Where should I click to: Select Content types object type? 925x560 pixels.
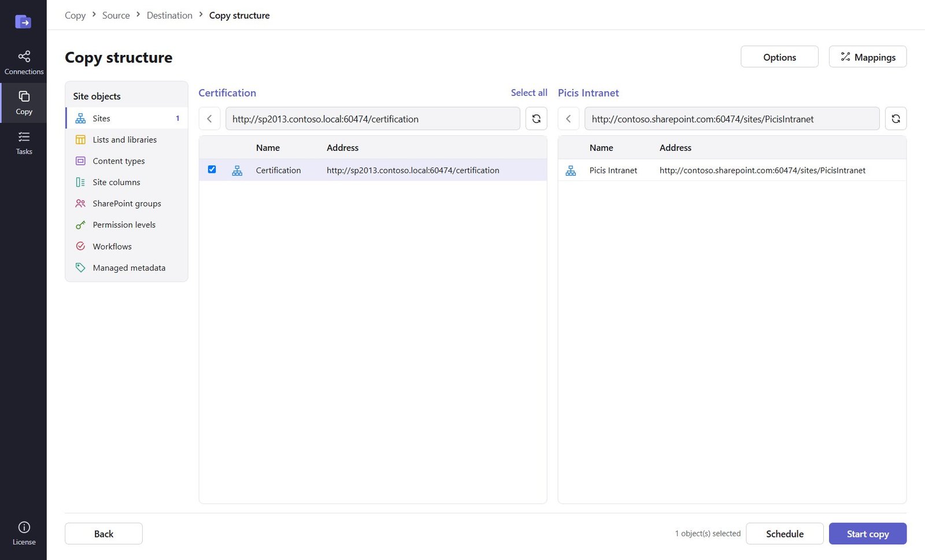(127, 161)
